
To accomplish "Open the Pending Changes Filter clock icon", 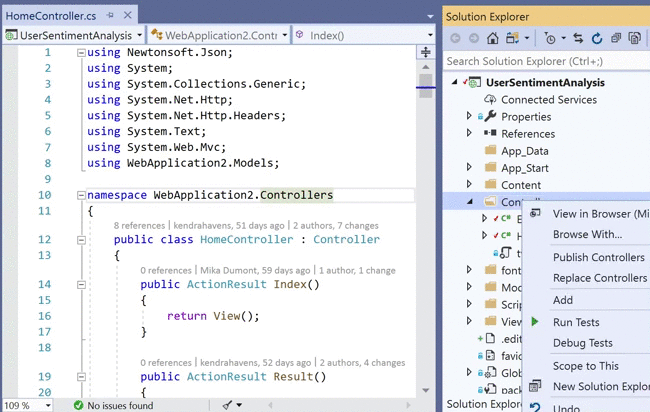I will click(550, 39).
